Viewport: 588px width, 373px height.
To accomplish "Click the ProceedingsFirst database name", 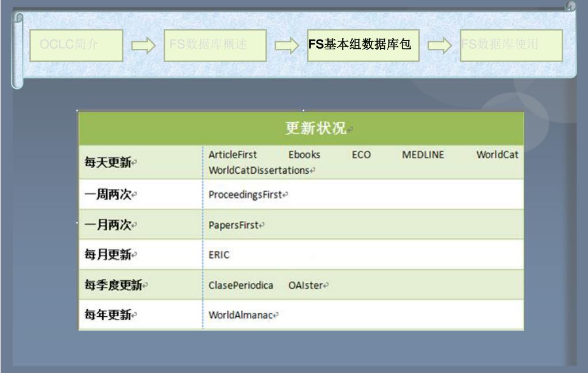I will click(245, 195).
